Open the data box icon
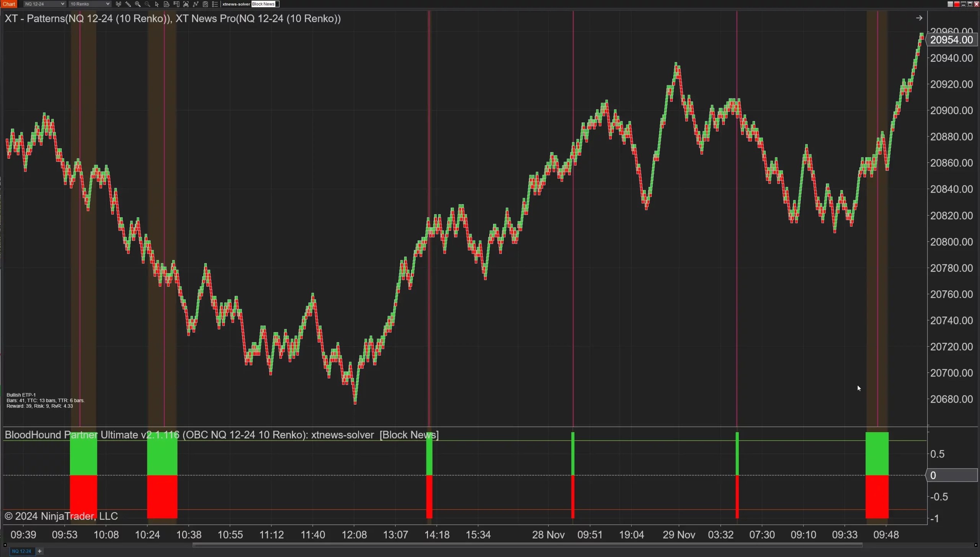This screenshot has width=980, height=557. (x=167, y=4)
